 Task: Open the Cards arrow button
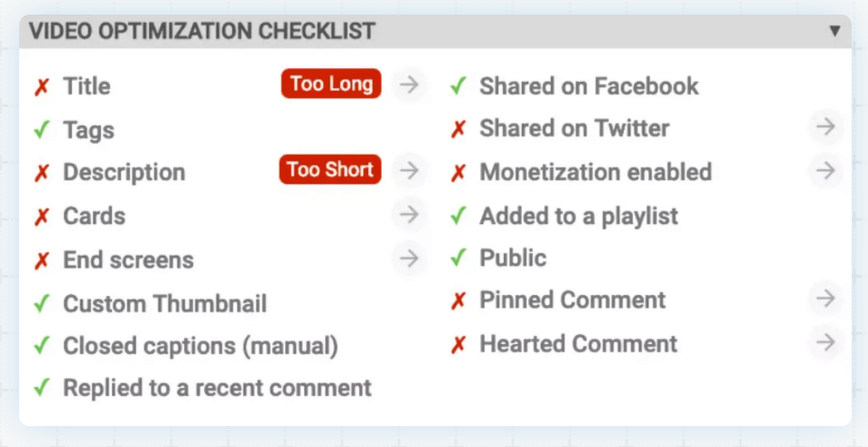point(410,215)
